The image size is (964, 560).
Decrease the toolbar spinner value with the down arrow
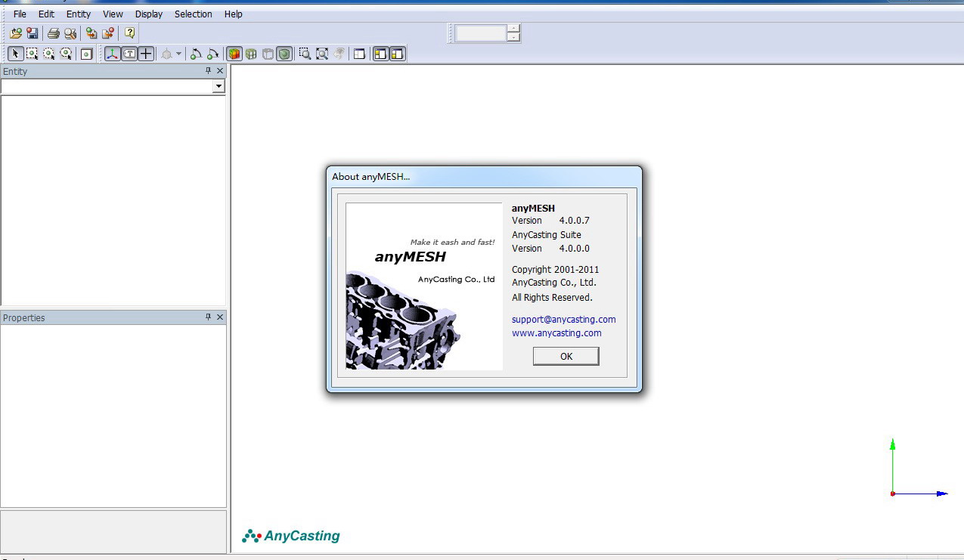tap(514, 37)
